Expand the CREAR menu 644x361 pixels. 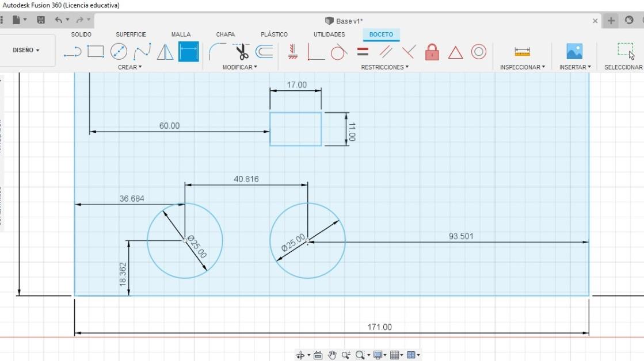(x=130, y=67)
